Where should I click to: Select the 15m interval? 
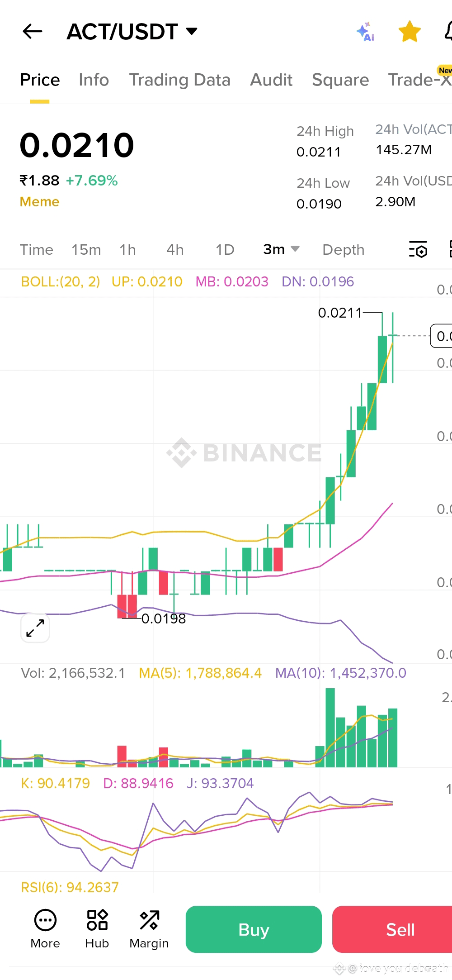86,250
